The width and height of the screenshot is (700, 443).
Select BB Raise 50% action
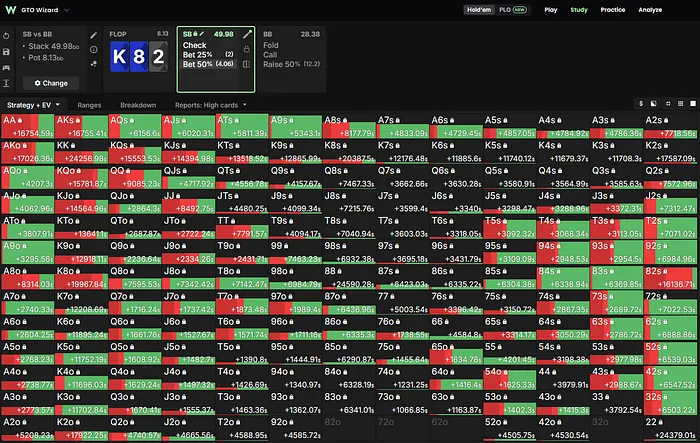pos(292,64)
